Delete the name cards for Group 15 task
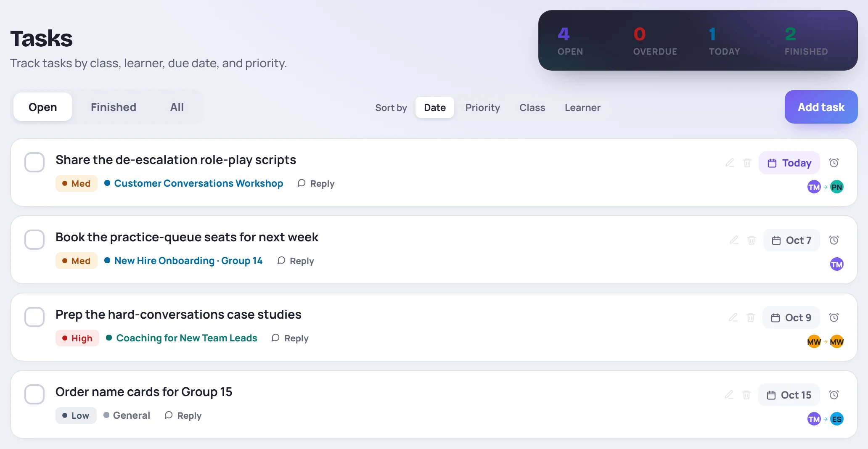This screenshot has height=449, width=868. 746,395
